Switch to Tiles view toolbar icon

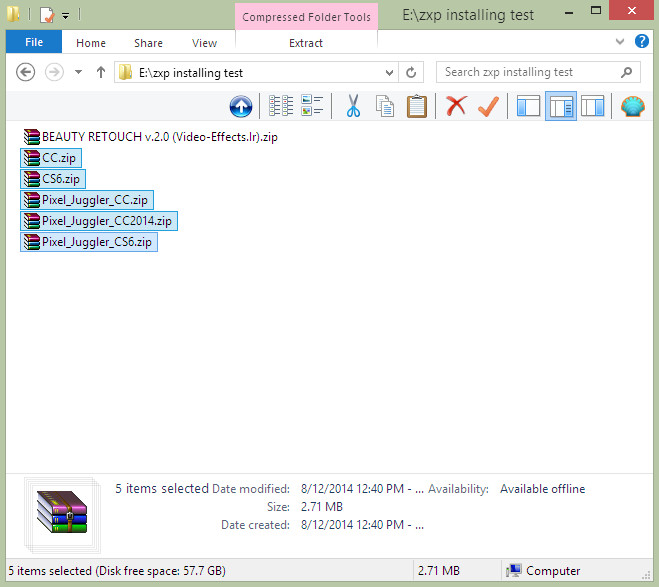(312, 105)
